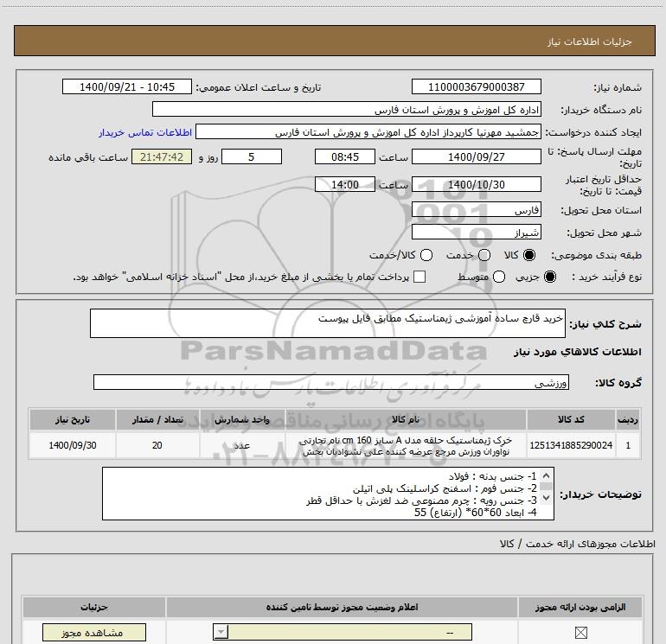The height and width of the screenshot is (644, 666).
Task: Select the کالا/خدمت radio button
Action: tap(426, 255)
